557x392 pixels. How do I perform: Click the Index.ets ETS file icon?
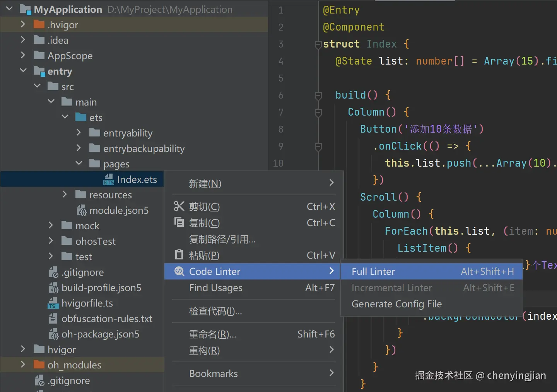[109, 179]
